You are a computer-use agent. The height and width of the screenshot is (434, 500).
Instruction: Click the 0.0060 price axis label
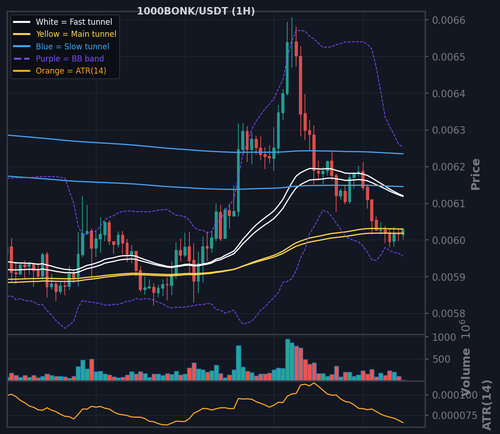(449, 240)
